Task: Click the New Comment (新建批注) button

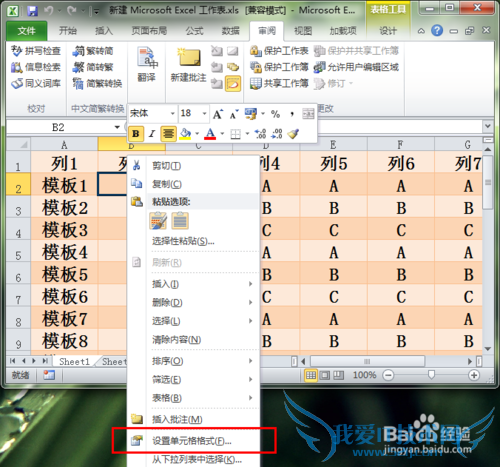Action: click(189, 65)
